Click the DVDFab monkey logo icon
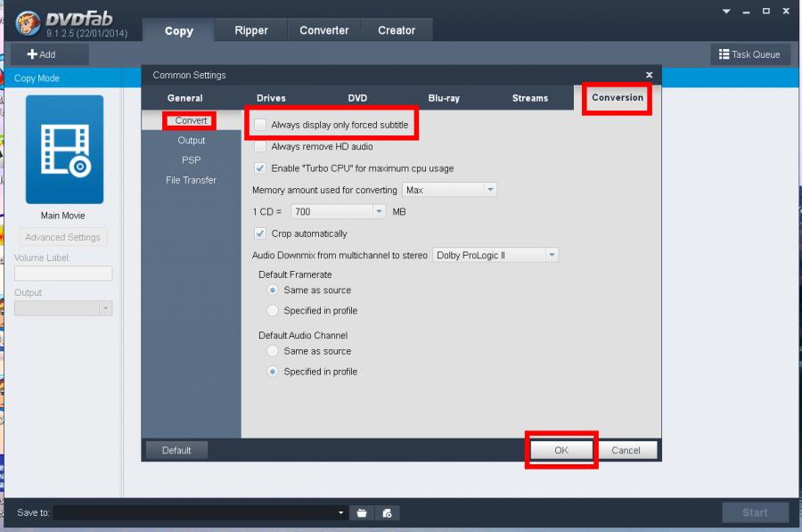This screenshot has width=802, height=532. tap(27, 23)
